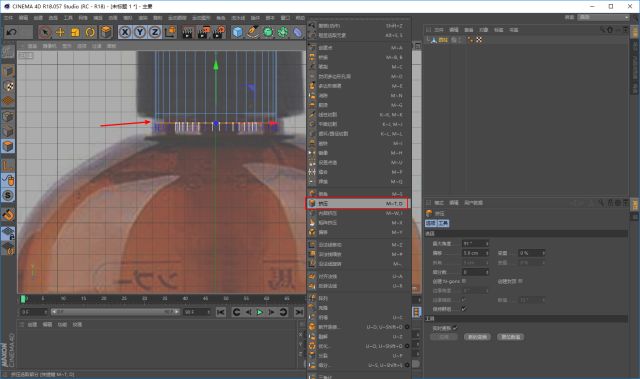This screenshot has width=640, height=379.
Task: Choose the Rotate tool icon
Action: point(90,32)
